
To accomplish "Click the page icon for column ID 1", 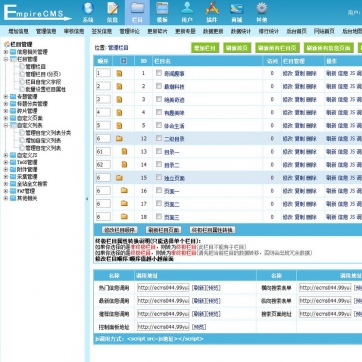I will [119, 73].
